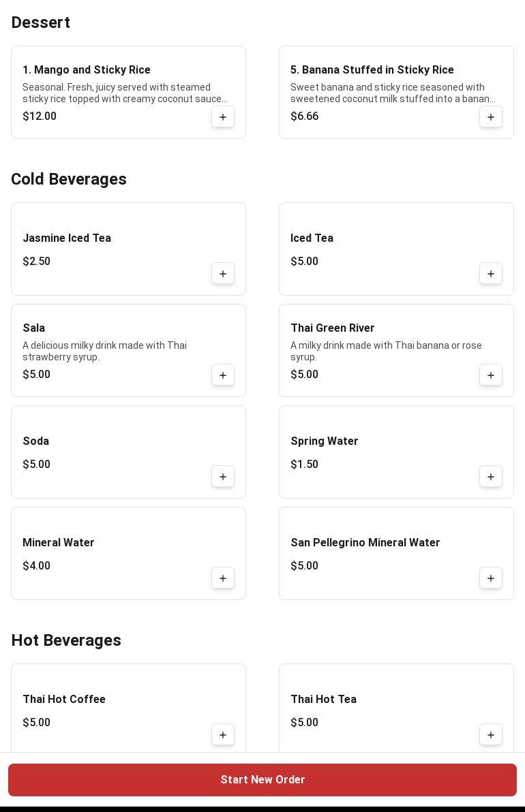Add Thai Green River to order
525x812 pixels.
click(491, 375)
